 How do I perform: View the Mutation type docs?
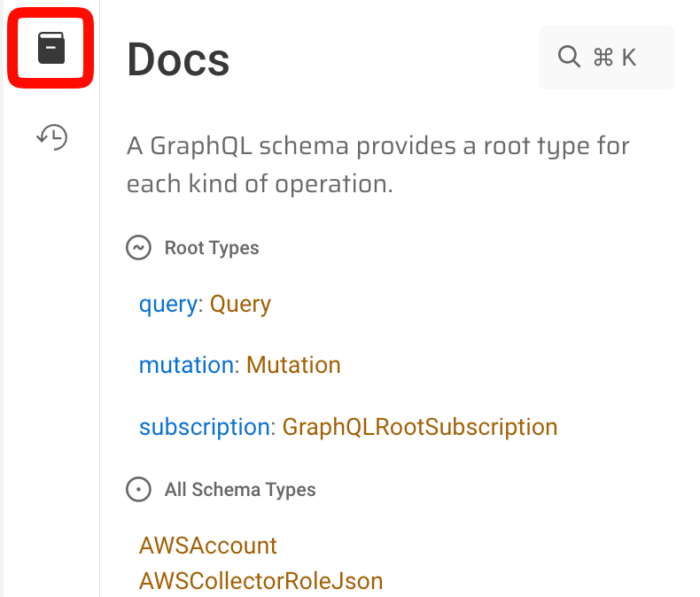(x=293, y=365)
